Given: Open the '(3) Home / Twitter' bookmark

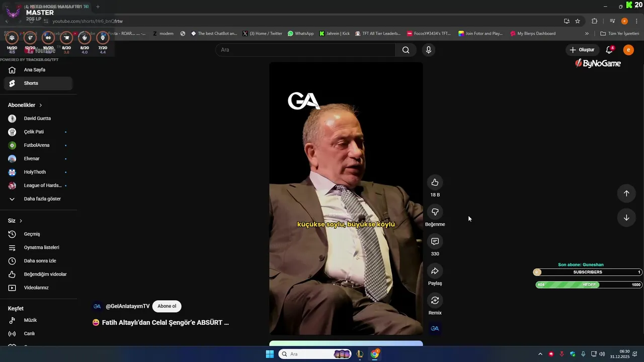Looking at the screenshot, I should coord(262,34).
